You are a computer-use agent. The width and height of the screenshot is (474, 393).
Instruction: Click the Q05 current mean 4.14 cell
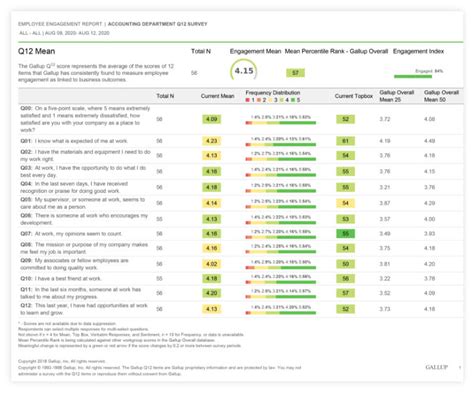[x=212, y=203]
